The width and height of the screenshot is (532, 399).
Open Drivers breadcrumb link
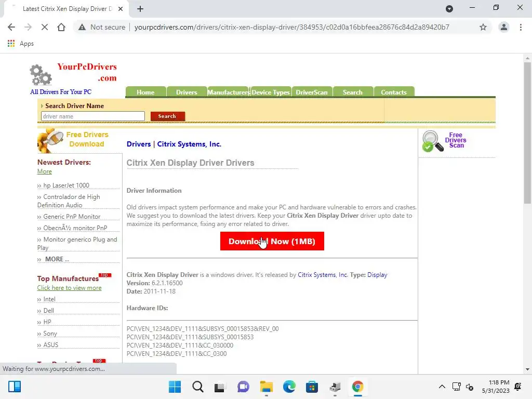[138, 144]
